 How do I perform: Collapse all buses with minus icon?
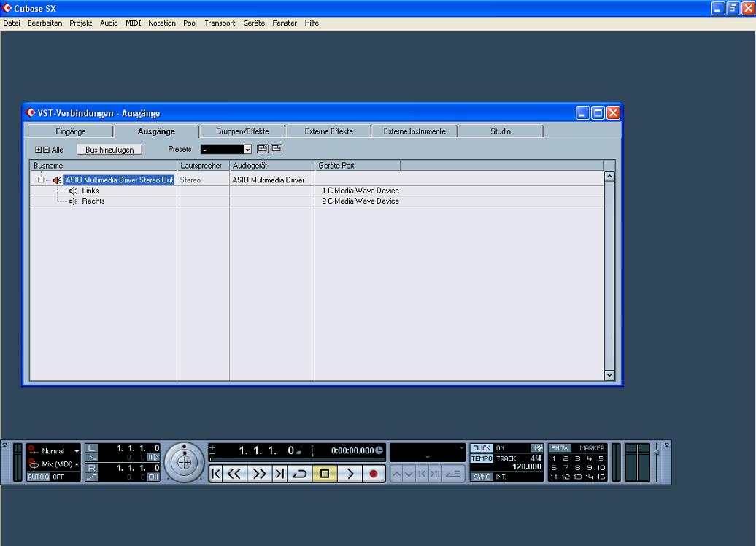click(x=46, y=150)
